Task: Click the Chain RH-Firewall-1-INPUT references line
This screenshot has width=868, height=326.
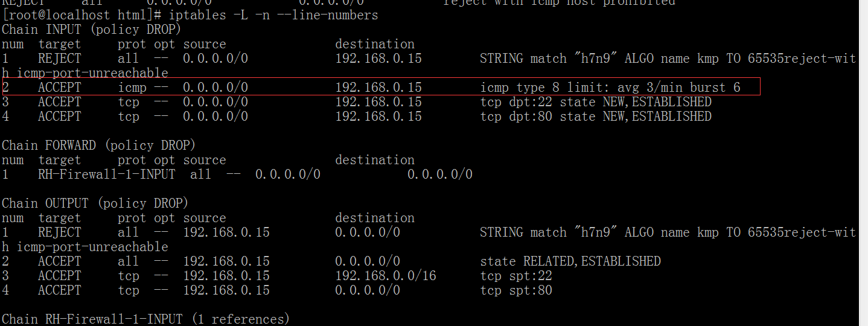Action: (145, 319)
